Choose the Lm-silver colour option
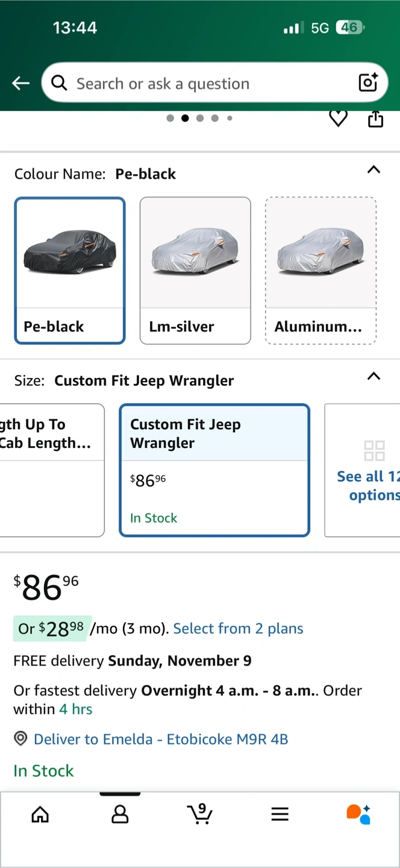400x868 pixels. 195,270
